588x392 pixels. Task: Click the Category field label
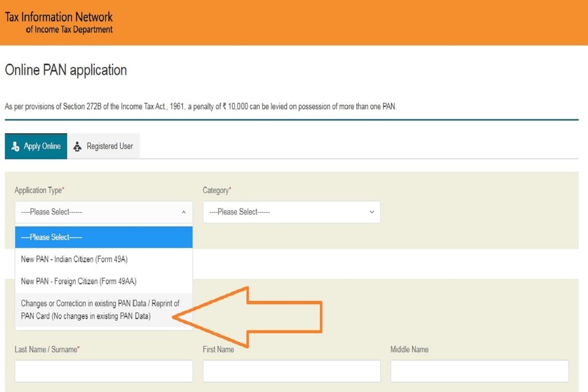pyautogui.click(x=217, y=190)
